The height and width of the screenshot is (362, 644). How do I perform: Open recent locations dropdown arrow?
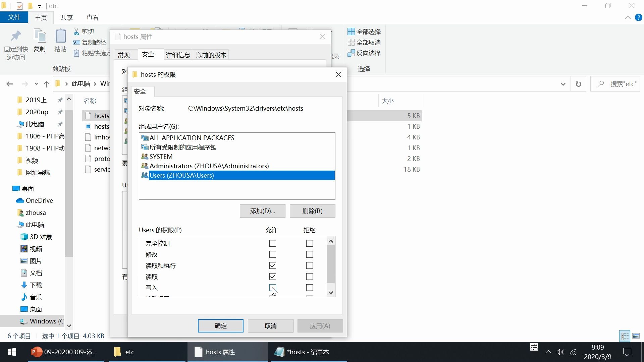36,84
